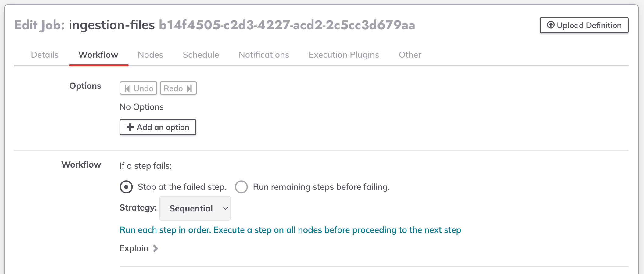Open the Schedule tab
Viewport: 644px width, 274px height.
(201, 55)
